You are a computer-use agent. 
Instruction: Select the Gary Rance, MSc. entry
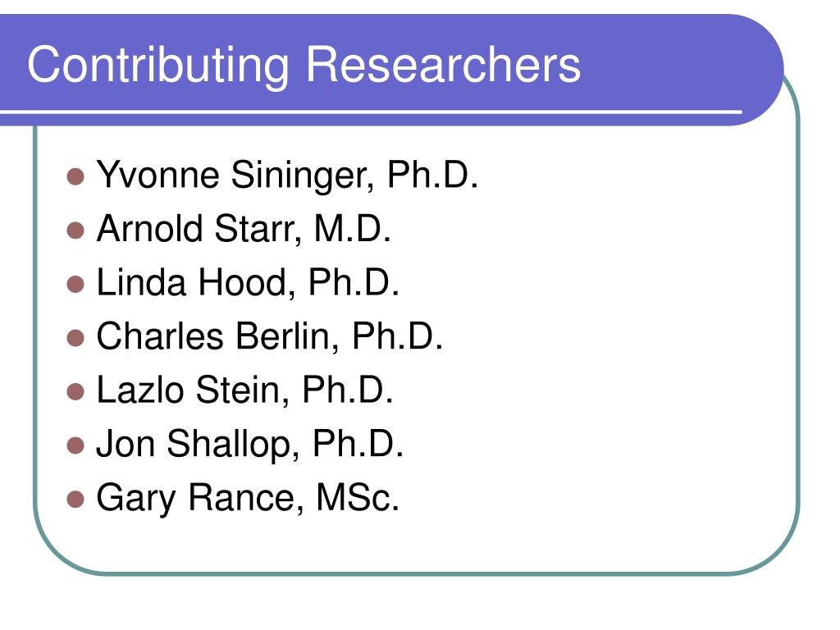point(248,498)
